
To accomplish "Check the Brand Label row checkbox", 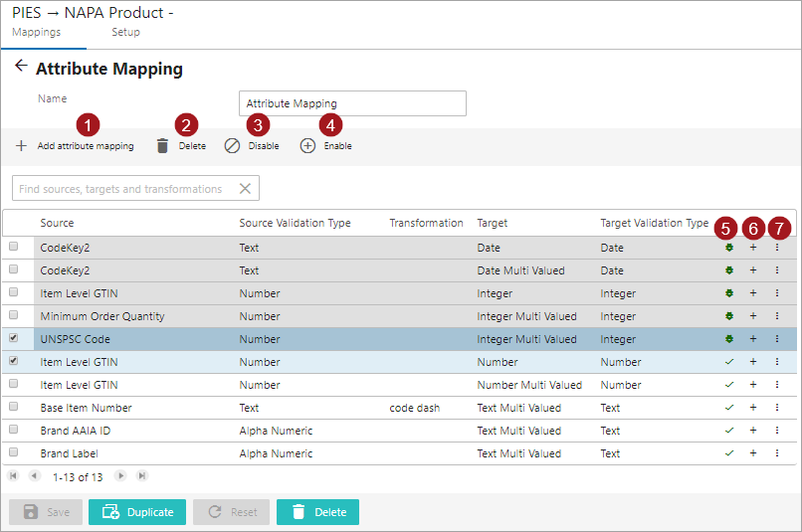I will (x=13, y=452).
